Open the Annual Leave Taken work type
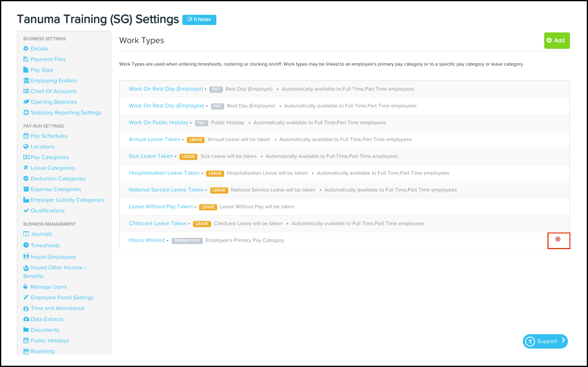Image resolution: width=588 pixels, height=367 pixels. pyautogui.click(x=154, y=139)
